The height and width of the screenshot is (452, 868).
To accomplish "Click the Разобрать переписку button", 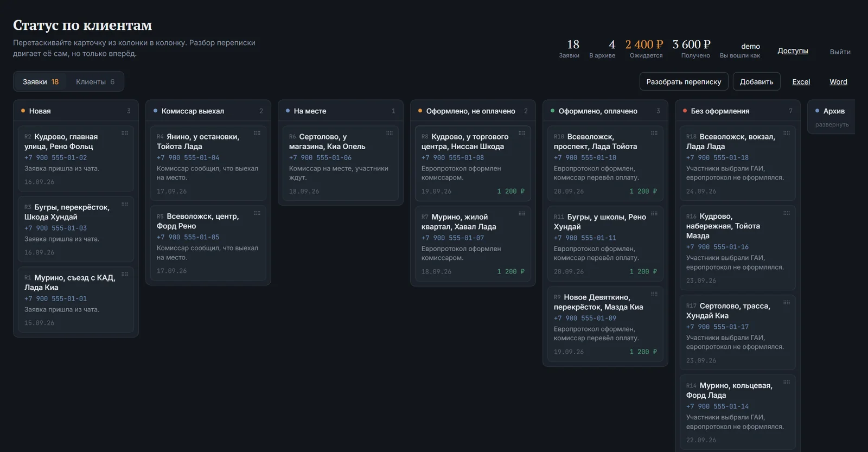I will tap(684, 81).
